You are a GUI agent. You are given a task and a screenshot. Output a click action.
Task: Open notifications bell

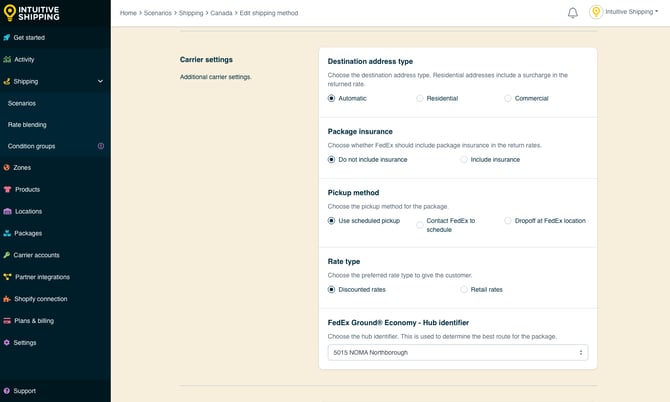tap(573, 13)
